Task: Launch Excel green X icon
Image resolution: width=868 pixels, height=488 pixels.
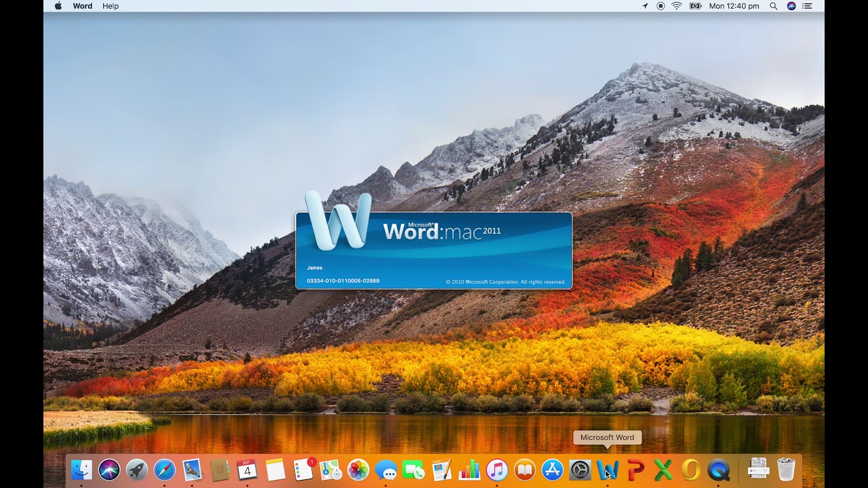Action: click(x=663, y=469)
